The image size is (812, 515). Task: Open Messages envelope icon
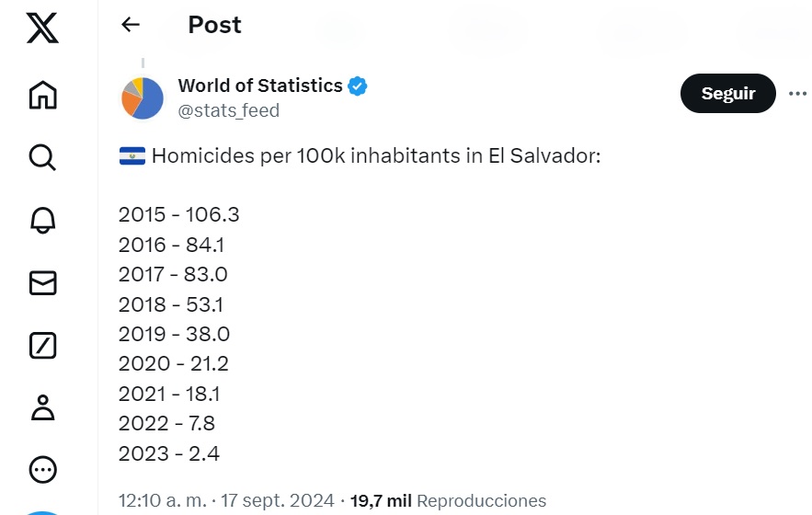42,283
